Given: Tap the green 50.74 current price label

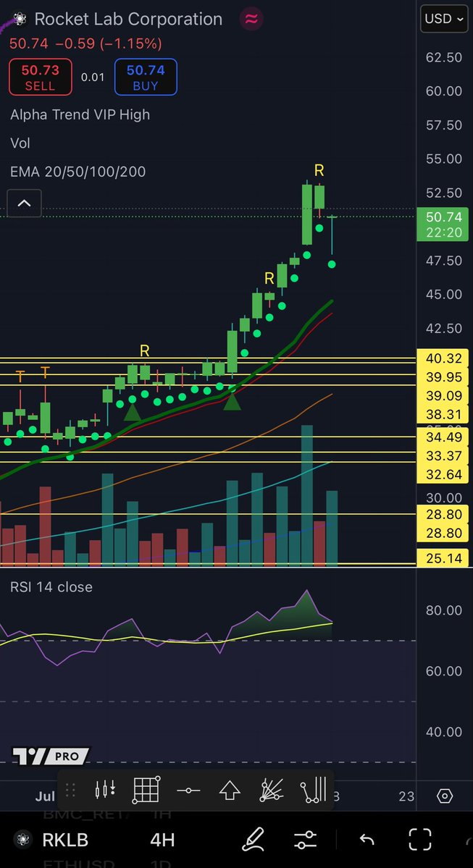Looking at the screenshot, I should coord(443,224).
